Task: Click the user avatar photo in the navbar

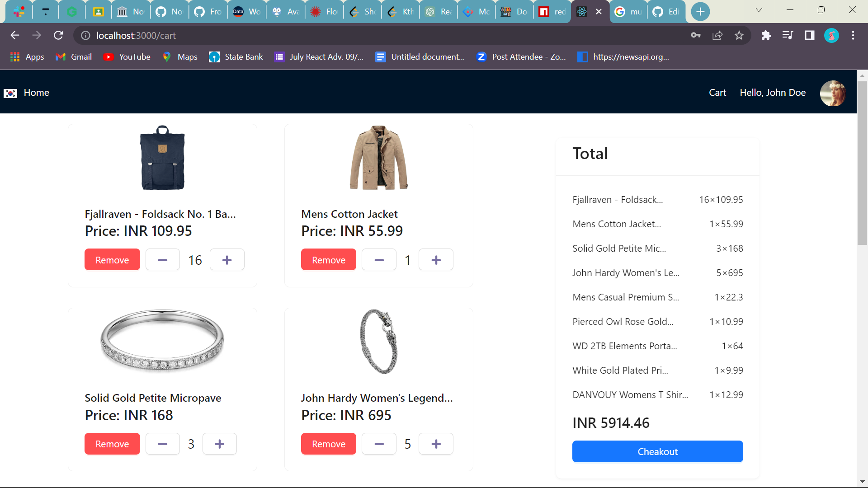Action: point(833,93)
